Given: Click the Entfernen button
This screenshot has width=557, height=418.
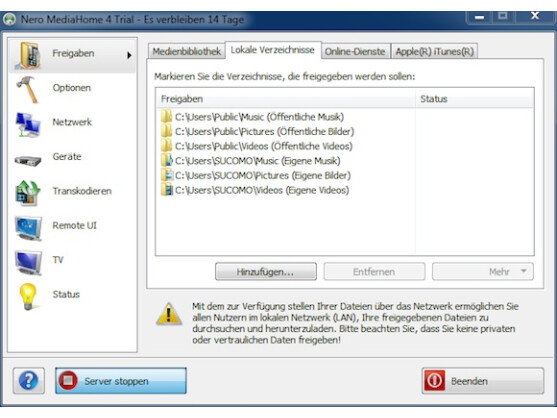Looking at the screenshot, I should click(x=374, y=272).
